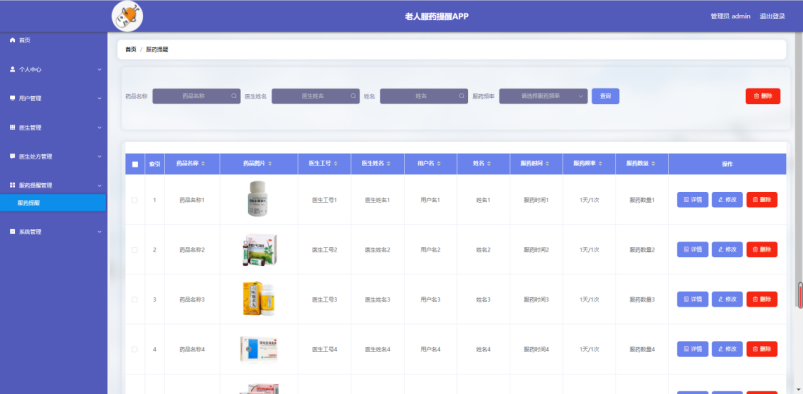
Task: Select the checkbox for row 4 药品名称4
Action: (135, 349)
